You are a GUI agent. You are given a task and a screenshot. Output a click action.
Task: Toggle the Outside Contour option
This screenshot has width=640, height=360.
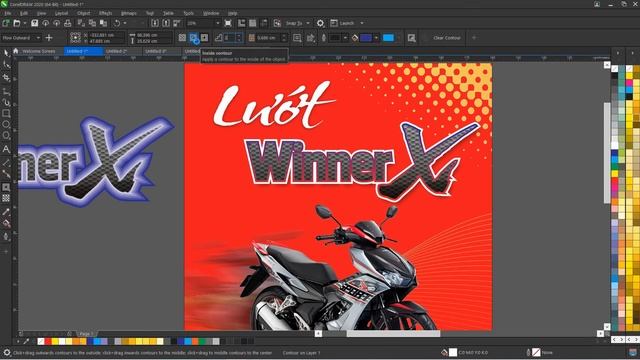[204, 38]
